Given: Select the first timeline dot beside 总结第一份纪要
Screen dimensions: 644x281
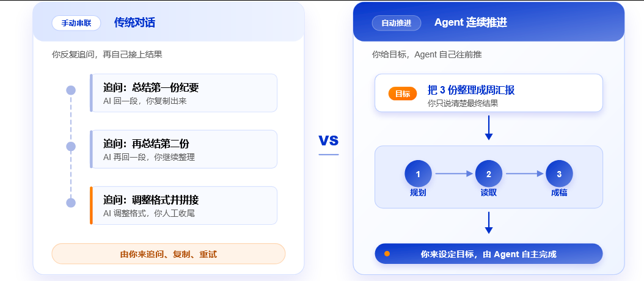Looking at the screenshot, I should pyautogui.click(x=71, y=90).
